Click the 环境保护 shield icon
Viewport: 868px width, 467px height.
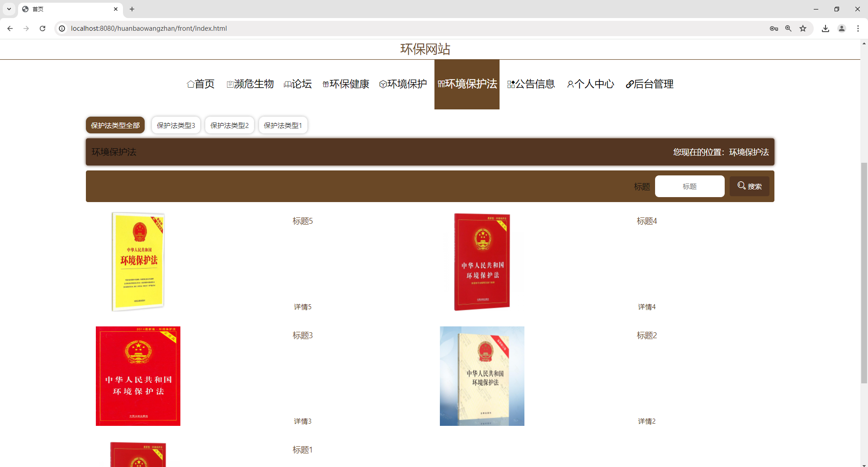click(383, 84)
